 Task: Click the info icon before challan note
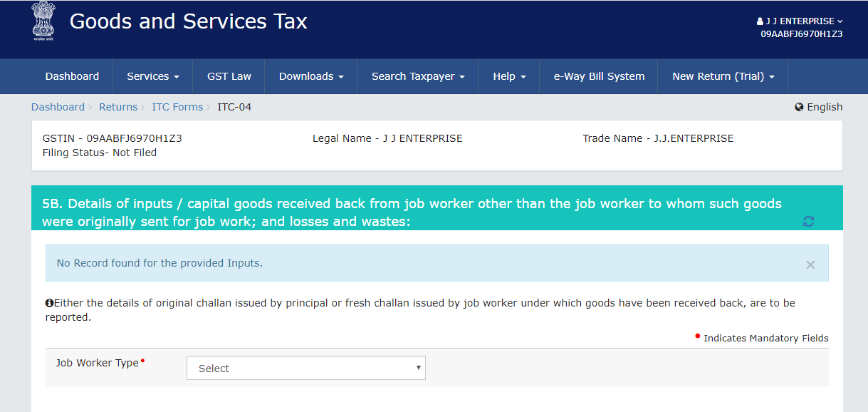(49, 303)
